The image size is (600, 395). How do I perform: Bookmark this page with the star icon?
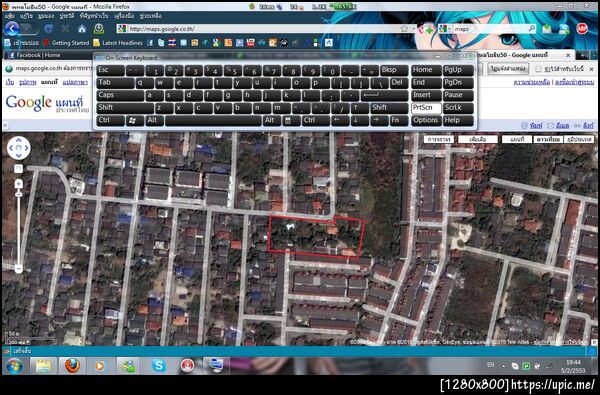pos(404,29)
